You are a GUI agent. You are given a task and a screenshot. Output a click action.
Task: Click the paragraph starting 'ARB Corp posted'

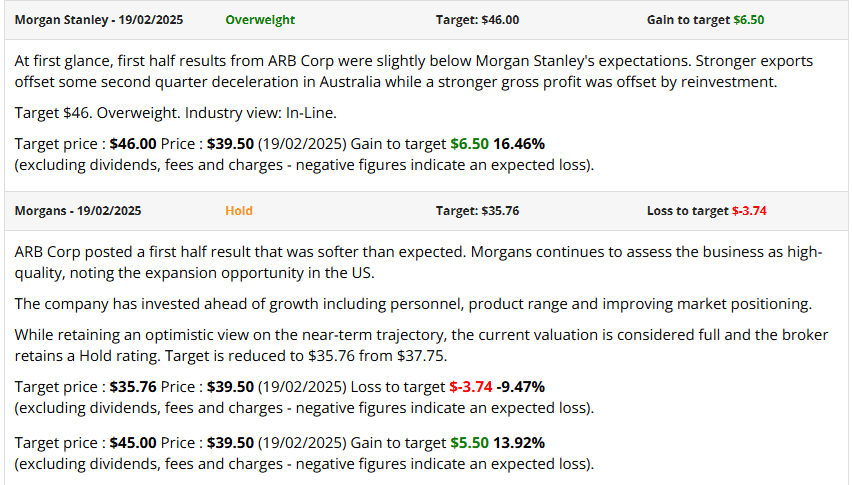(418, 263)
